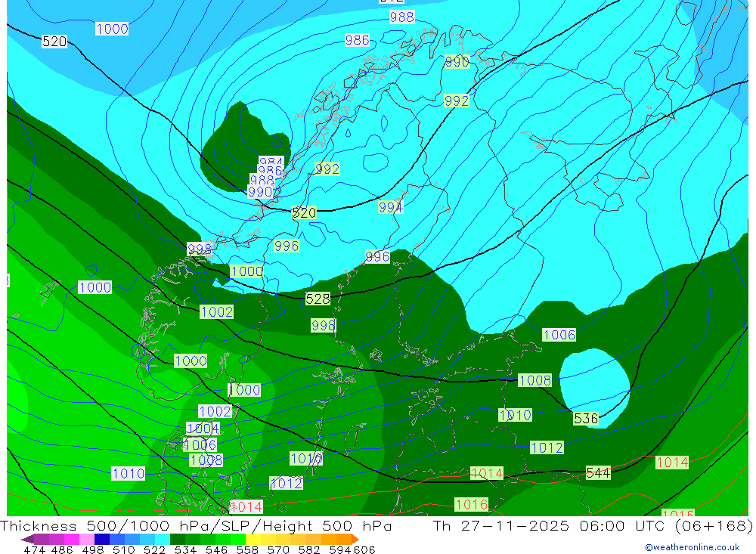Click the 582 legend value
The width and height of the screenshot is (756, 554).
click(x=309, y=549)
